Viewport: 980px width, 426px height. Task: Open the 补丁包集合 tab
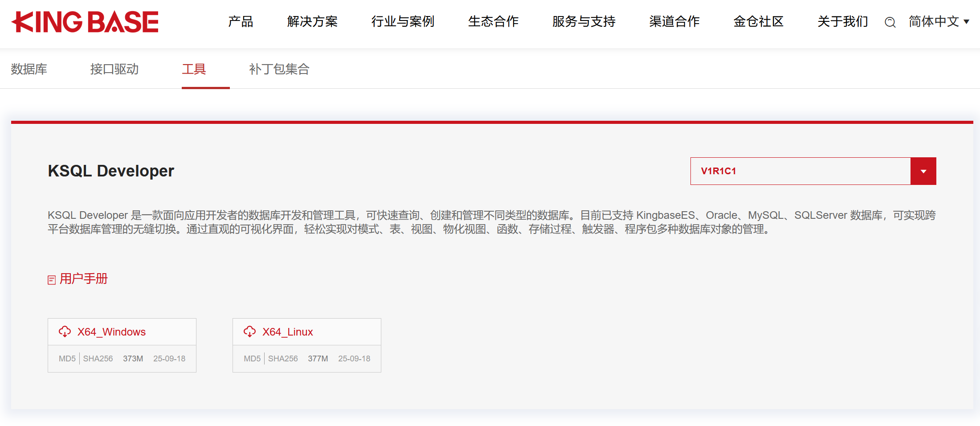279,69
